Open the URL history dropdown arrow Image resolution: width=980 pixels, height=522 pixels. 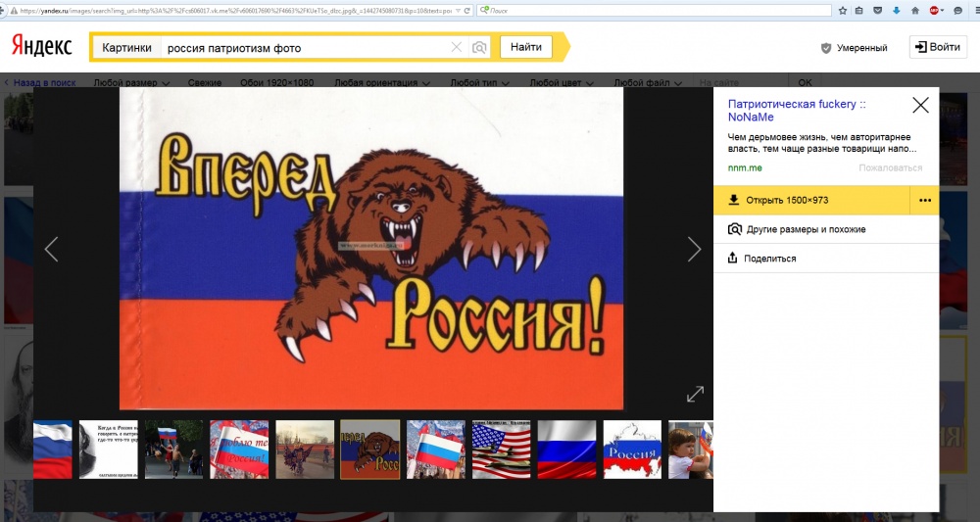[459, 11]
